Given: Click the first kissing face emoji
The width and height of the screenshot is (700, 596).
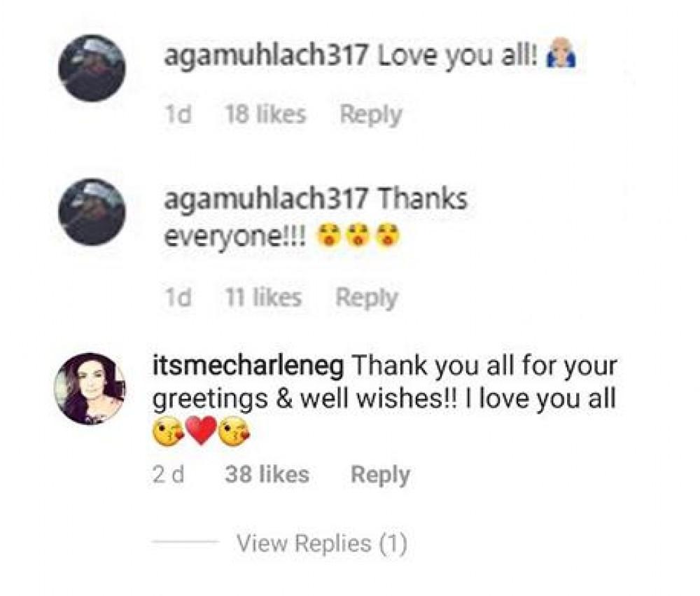Looking at the screenshot, I should pyautogui.click(x=167, y=431).
